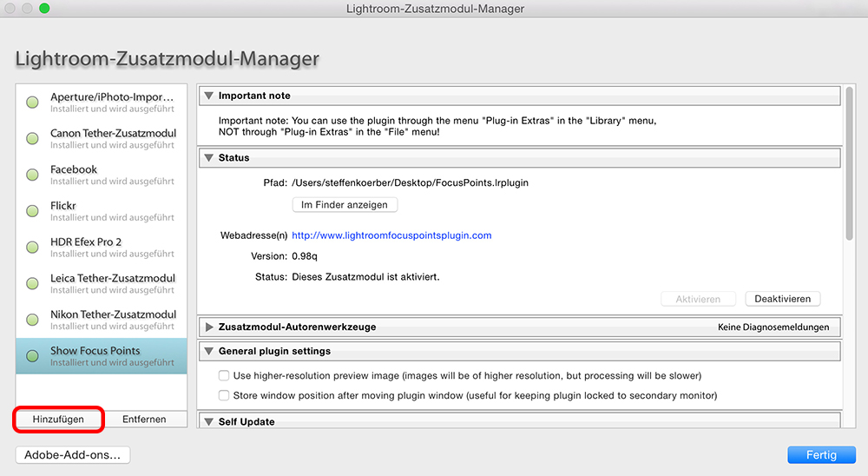868x476 pixels.
Task: Click the vertical scrollbar in settings panel
Action: pyautogui.click(x=849, y=163)
